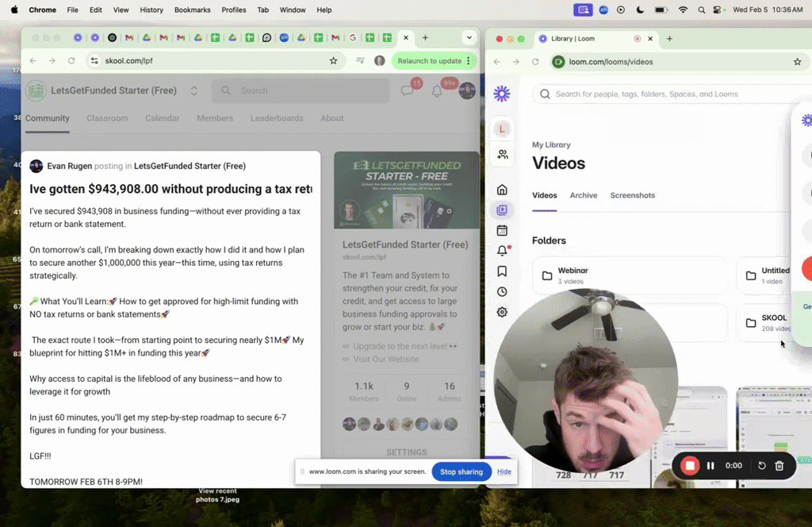Open the Bookmarks menu
The height and width of the screenshot is (527, 812).
192,10
